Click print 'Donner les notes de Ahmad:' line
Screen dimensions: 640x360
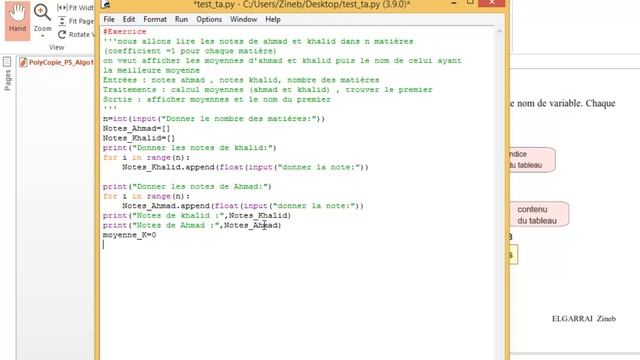(x=187, y=187)
